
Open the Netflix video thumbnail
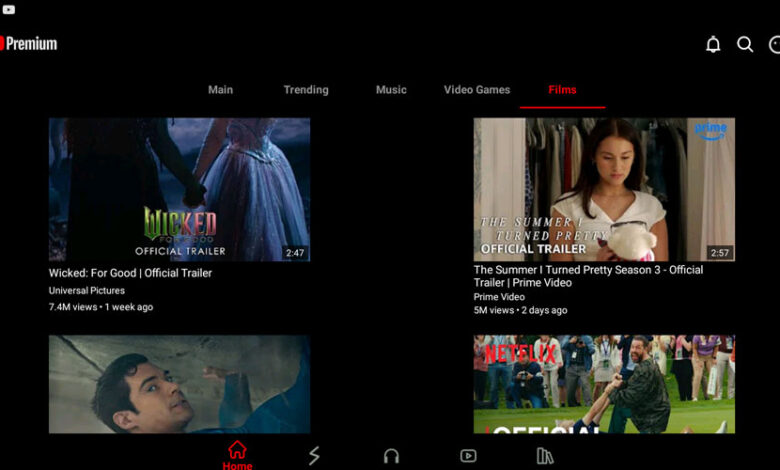click(604, 384)
